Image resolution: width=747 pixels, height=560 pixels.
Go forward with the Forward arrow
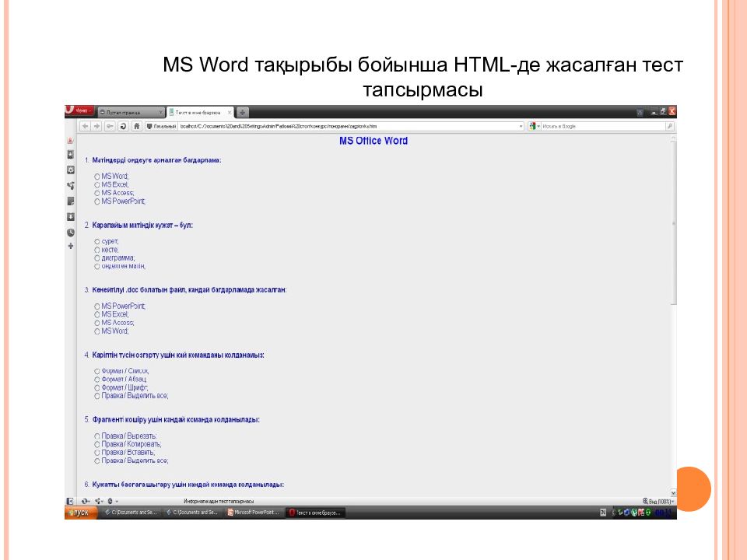pyautogui.click(x=96, y=126)
